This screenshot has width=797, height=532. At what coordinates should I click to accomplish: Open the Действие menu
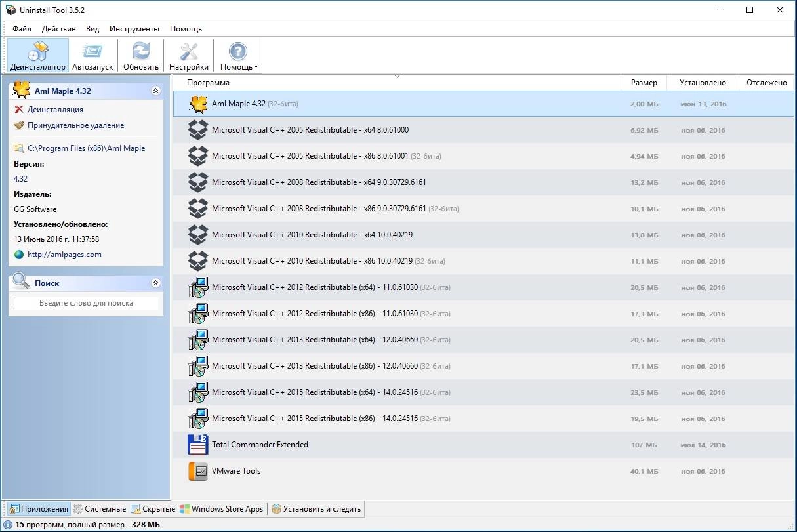click(58, 29)
